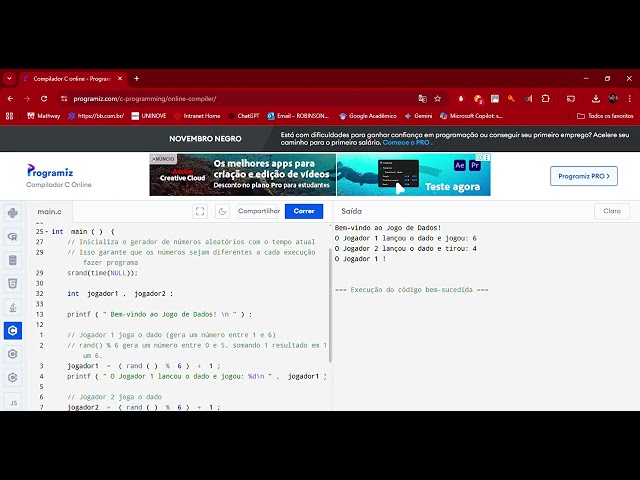
Task: Select the highlighted C language icon
Action: coord(13,331)
